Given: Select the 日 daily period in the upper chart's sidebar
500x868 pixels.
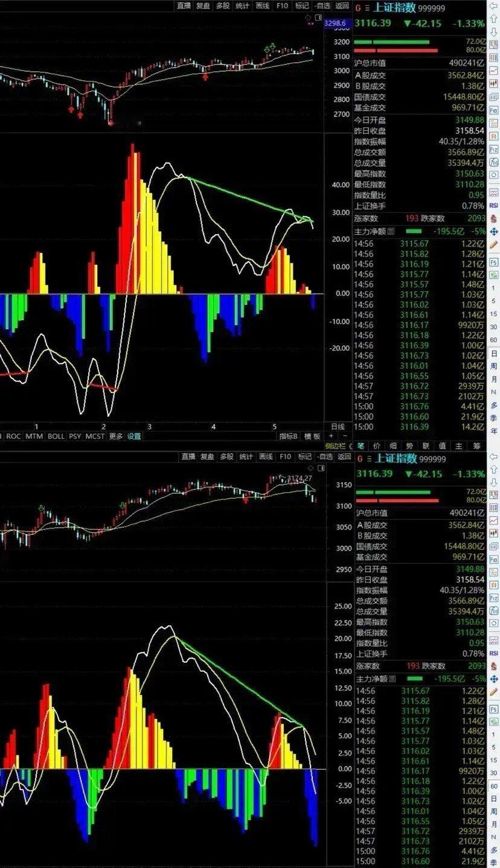Looking at the screenshot, I should pyautogui.click(x=494, y=354).
